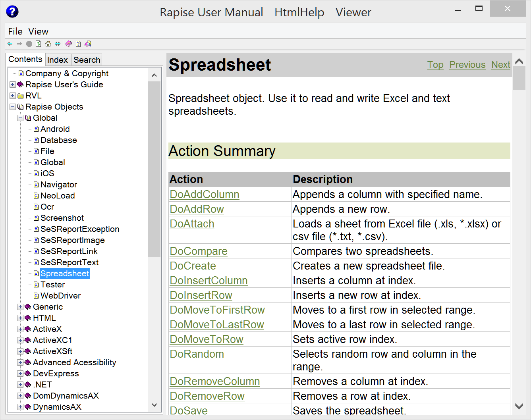Open the DoAddColumn action link
The image size is (531, 420).
[x=204, y=195]
